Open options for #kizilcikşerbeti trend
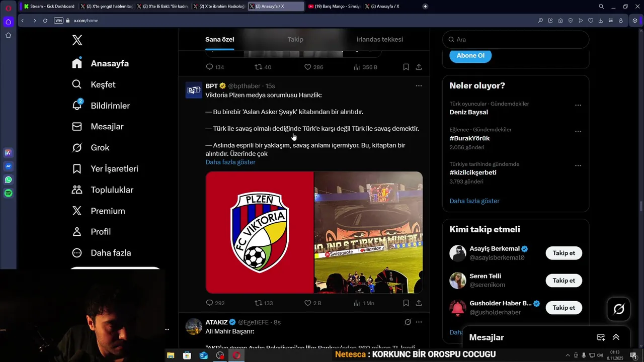 [578, 165]
